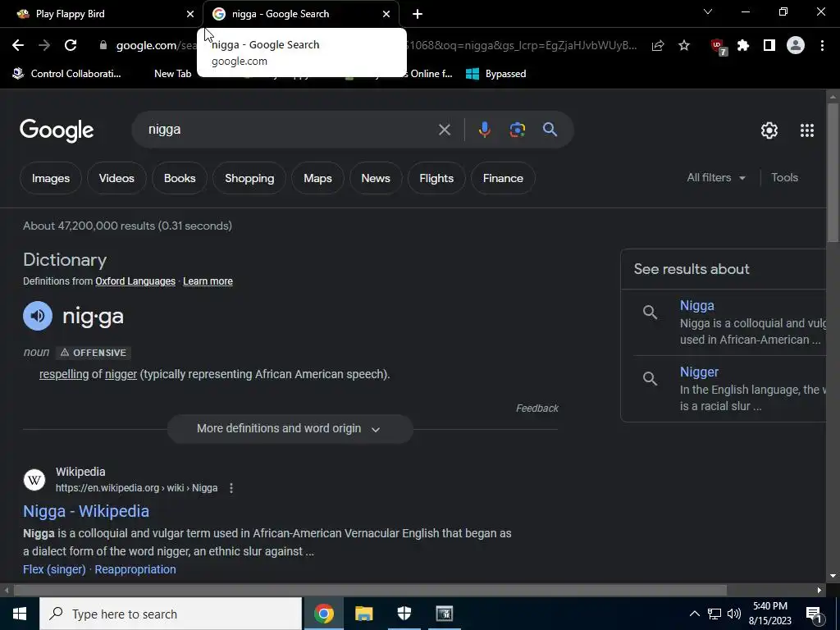Toggle the browser side panel

[x=769, y=46]
